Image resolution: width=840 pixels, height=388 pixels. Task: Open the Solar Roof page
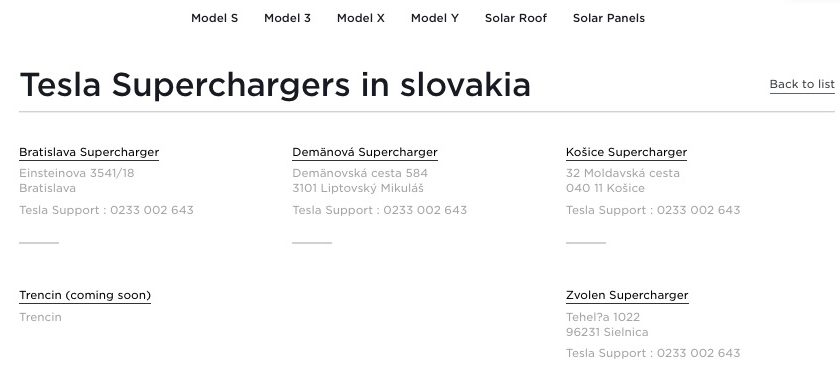tap(516, 18)
